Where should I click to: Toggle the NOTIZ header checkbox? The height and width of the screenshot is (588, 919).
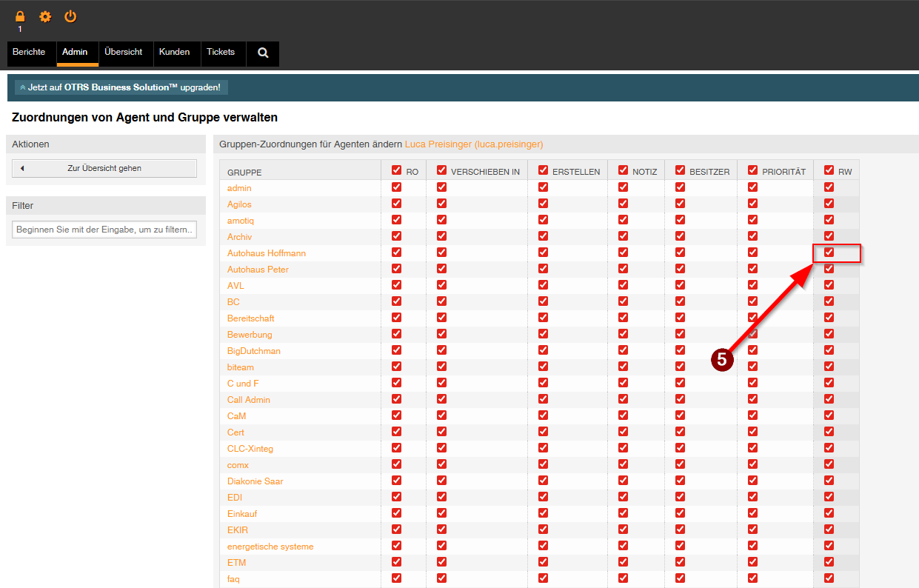point(623,170)
